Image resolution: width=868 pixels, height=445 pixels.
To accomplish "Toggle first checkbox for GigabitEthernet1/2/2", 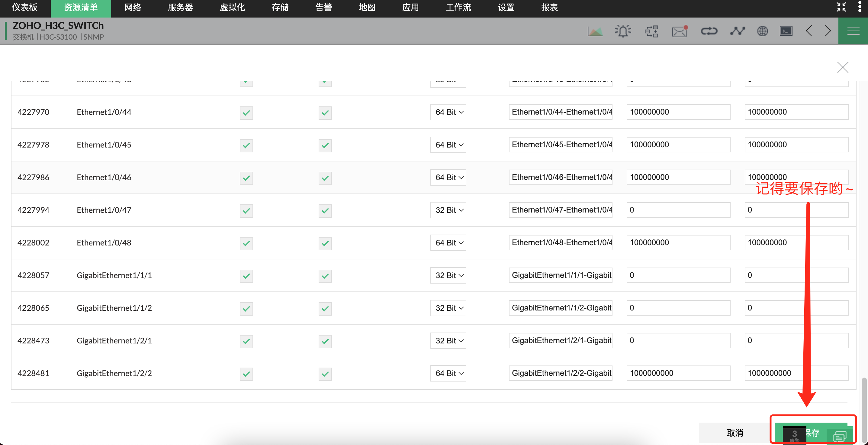I will (246, 374).
